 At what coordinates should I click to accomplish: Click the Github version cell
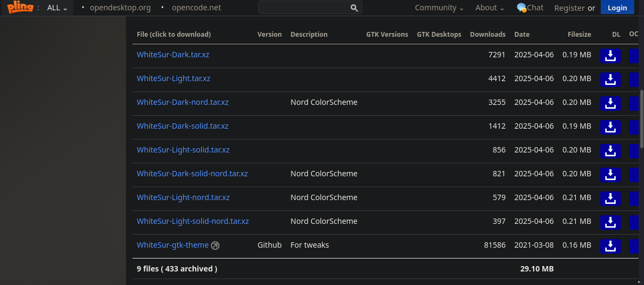point(269,245)
